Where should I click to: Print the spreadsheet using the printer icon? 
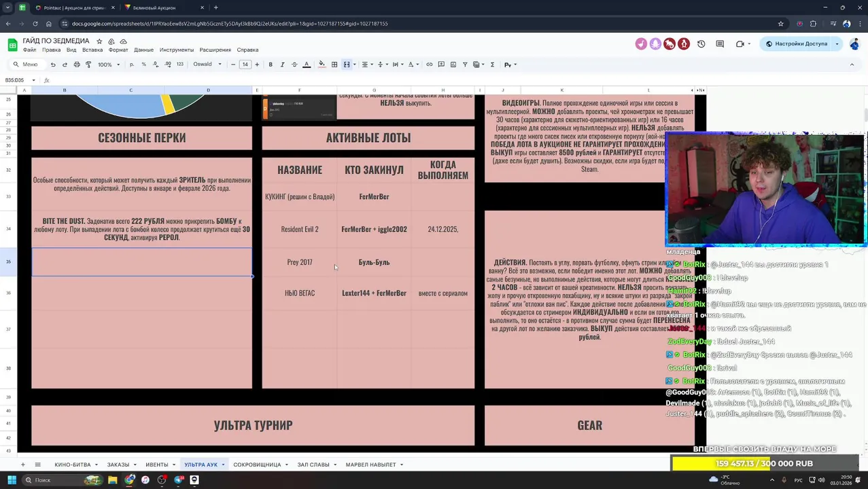pos(77,65)
